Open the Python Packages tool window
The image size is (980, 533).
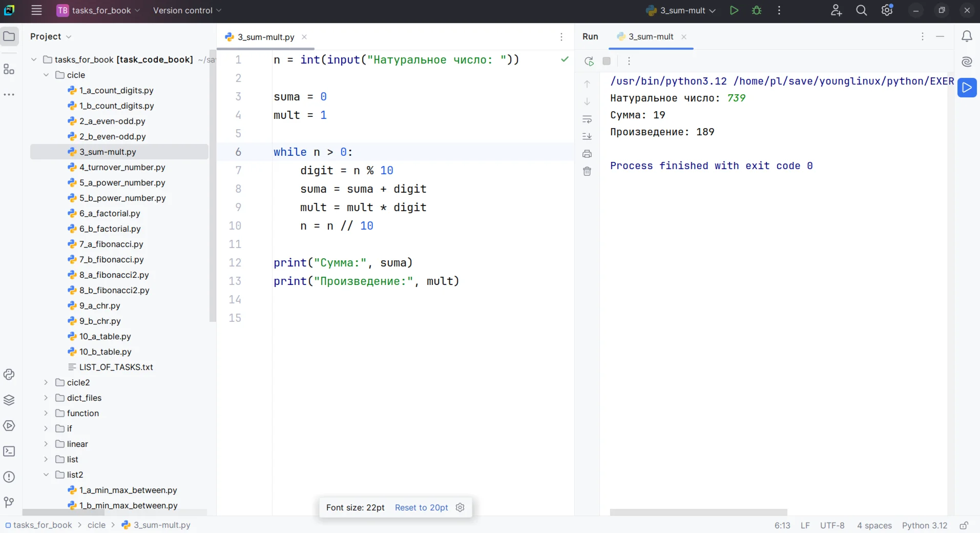click(9, 400)
